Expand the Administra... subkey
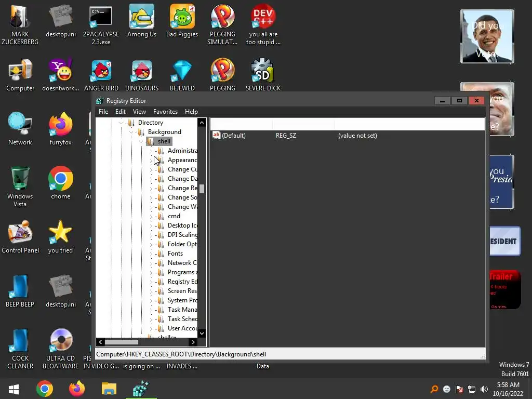The width and height of the screenshot is (532, 399). (x=151, y=151)
